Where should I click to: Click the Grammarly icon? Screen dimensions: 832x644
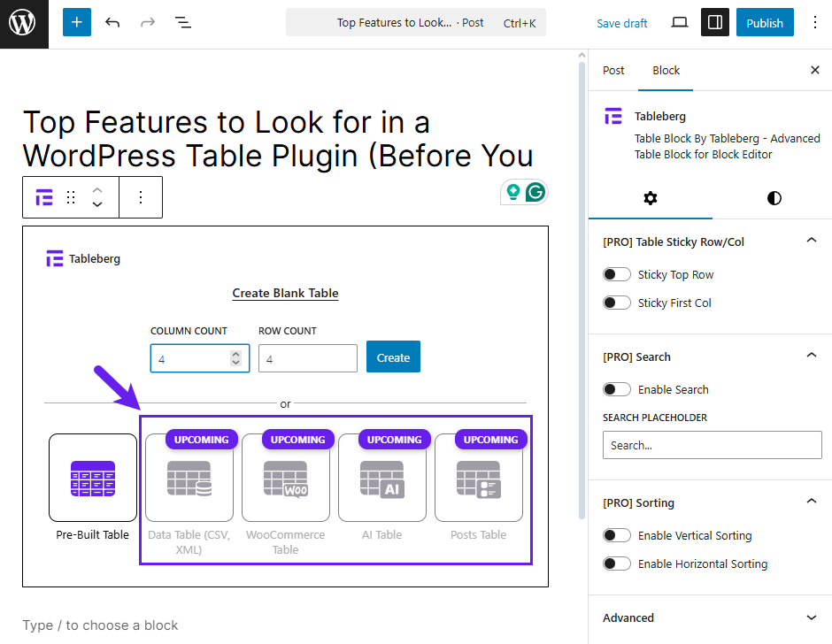535,192
